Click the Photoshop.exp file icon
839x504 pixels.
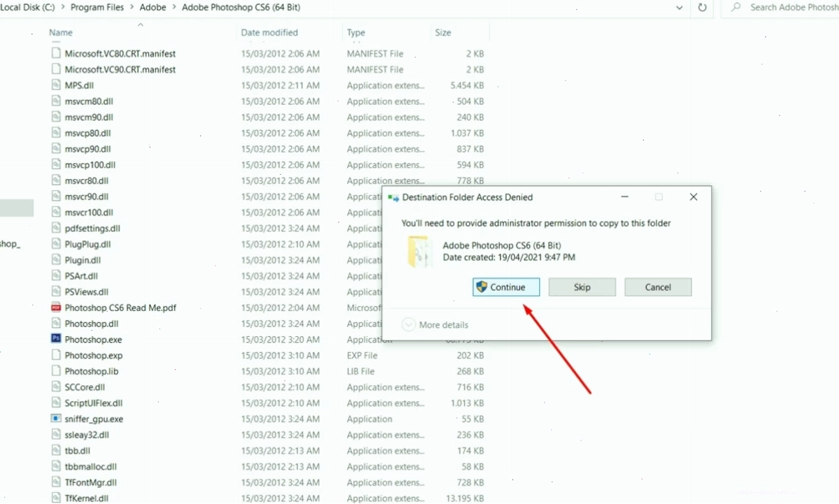(56, 355)
